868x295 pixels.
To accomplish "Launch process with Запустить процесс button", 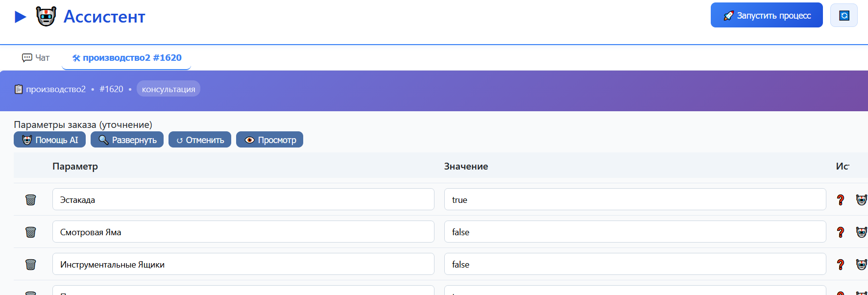I will [x=767, y=16].
